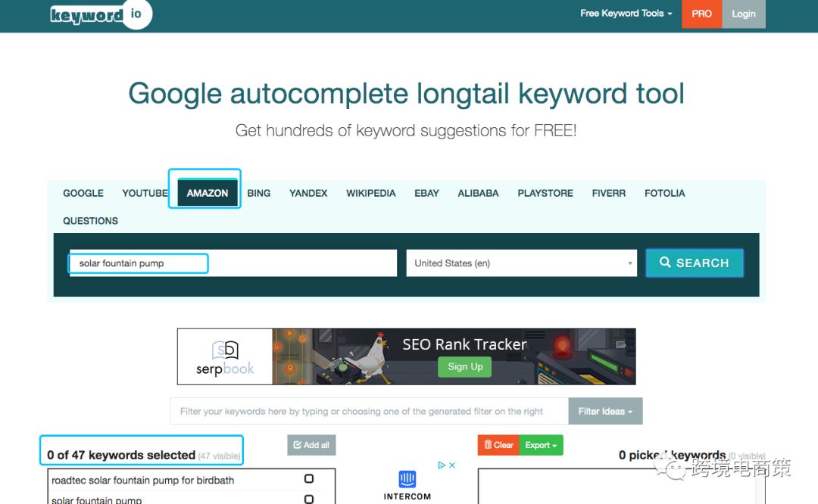Select the AMAZON tab
The height and width of the screenshot is (504, 818).
tap(207, 193)
